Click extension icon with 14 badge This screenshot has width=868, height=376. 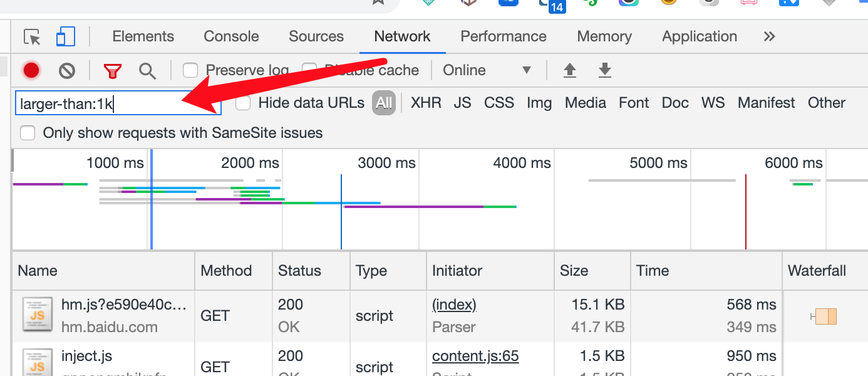(x=552, y=5)
